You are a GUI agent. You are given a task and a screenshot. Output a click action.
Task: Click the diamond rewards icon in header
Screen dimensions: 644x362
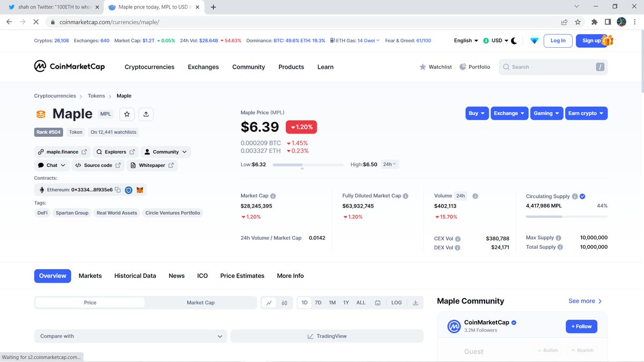coord(534,41)
